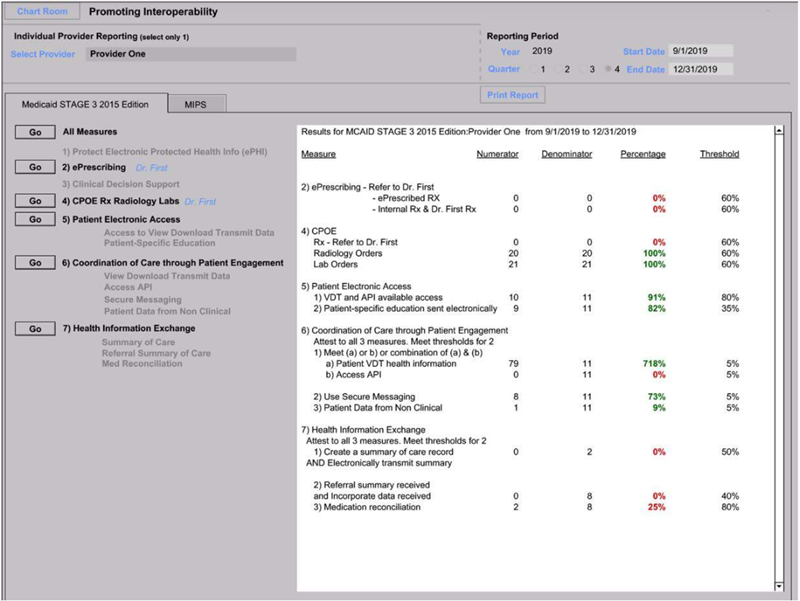Click the results scrollbar down arrow
800x601 pixels.
779,586
